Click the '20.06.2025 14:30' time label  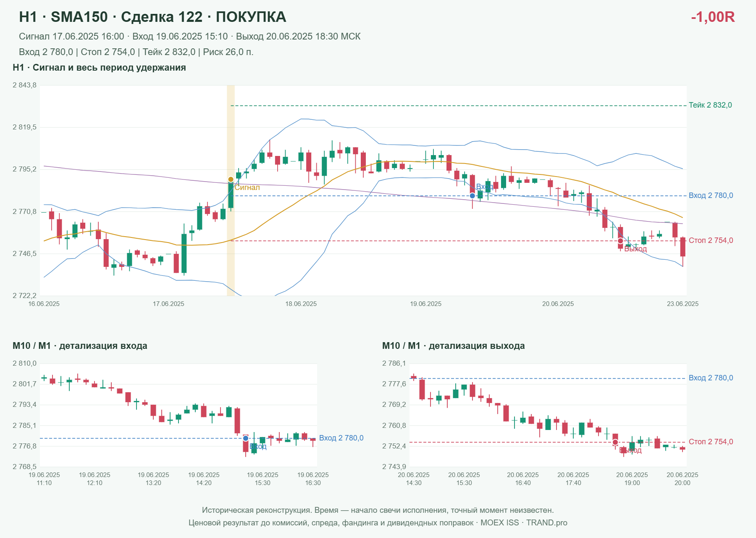pos(414,479)
